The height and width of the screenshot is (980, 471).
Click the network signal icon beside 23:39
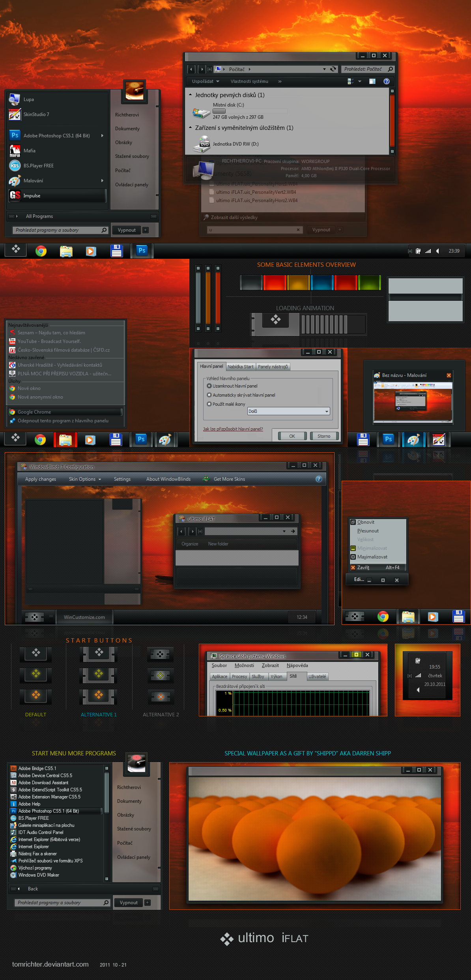point(428,251)
